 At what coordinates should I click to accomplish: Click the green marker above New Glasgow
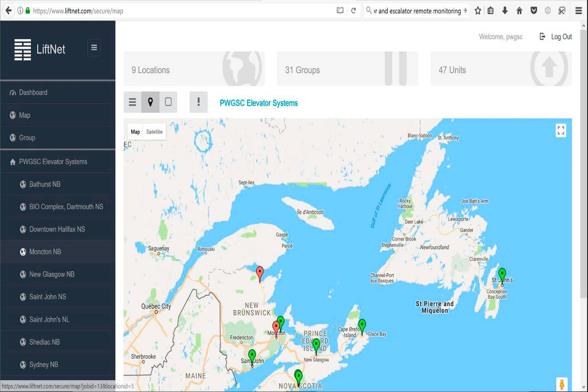316,346
